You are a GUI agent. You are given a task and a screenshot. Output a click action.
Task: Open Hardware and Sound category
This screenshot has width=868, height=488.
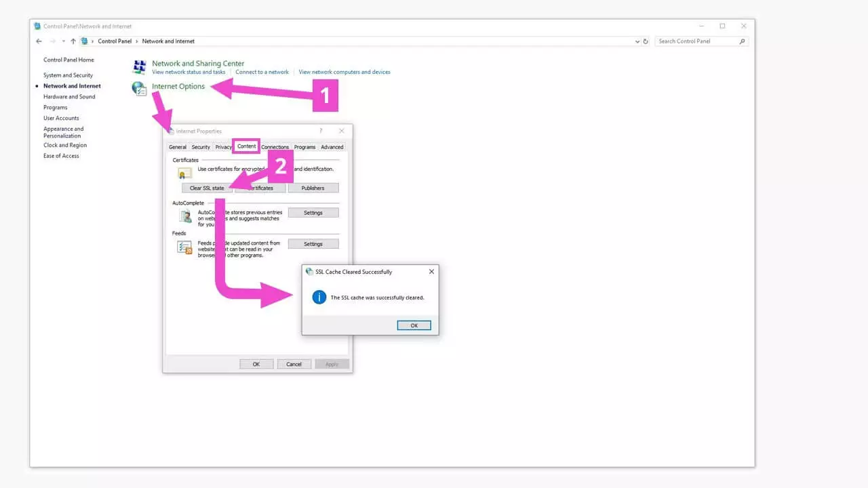[x=69, y=97]
